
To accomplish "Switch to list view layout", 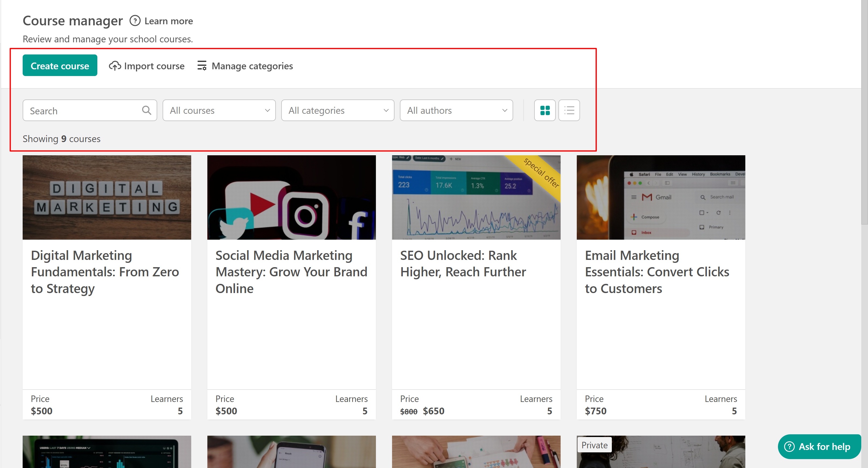I will [569, 110].
